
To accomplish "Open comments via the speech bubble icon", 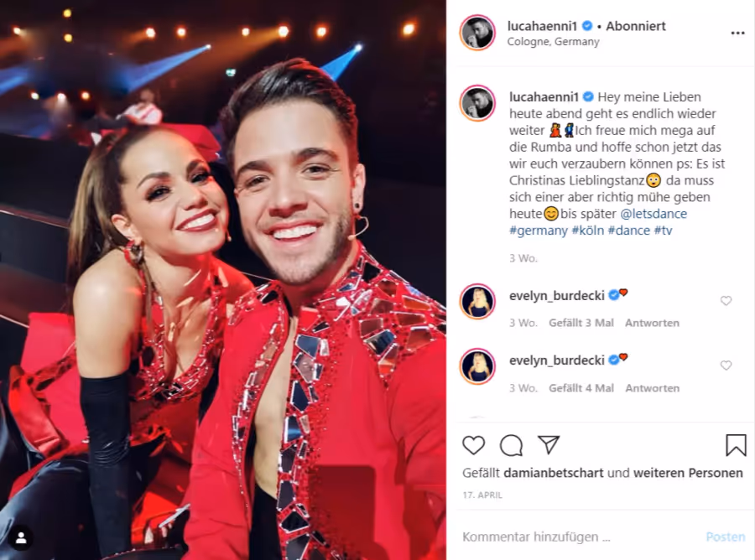I will (511, 445).
